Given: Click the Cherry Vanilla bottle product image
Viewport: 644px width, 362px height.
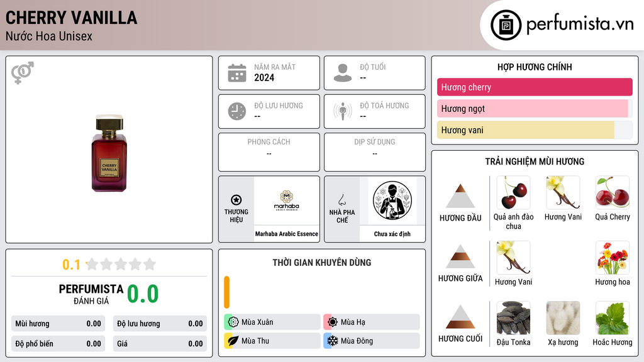Looking at the screenshot, I should [109, 153].
